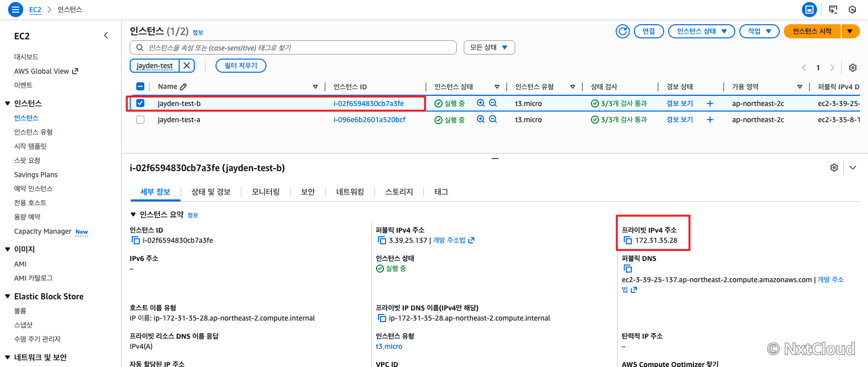Image resolution: width=868 pixels, height=367 pixels.
Task: Collapse the 인스턴스 요약 section
Action: click(x=133, y=215)
